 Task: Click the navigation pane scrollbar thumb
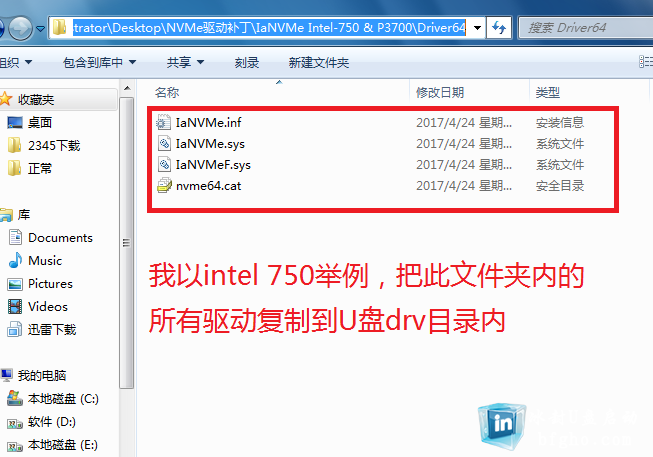click(x=127, y=242)
